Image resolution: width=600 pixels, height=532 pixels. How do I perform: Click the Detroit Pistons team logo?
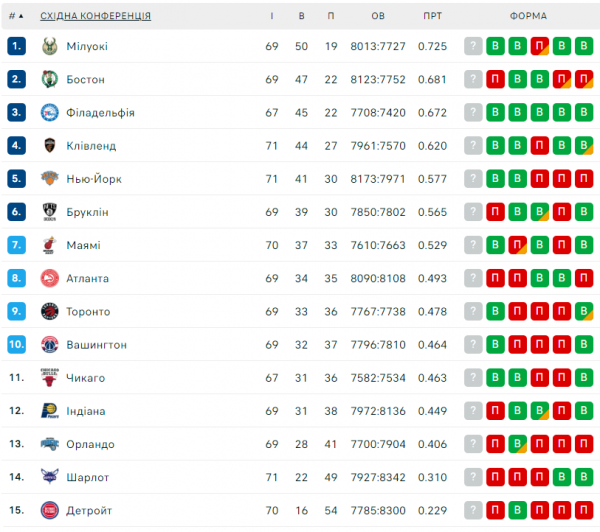(x=50, y=511)
